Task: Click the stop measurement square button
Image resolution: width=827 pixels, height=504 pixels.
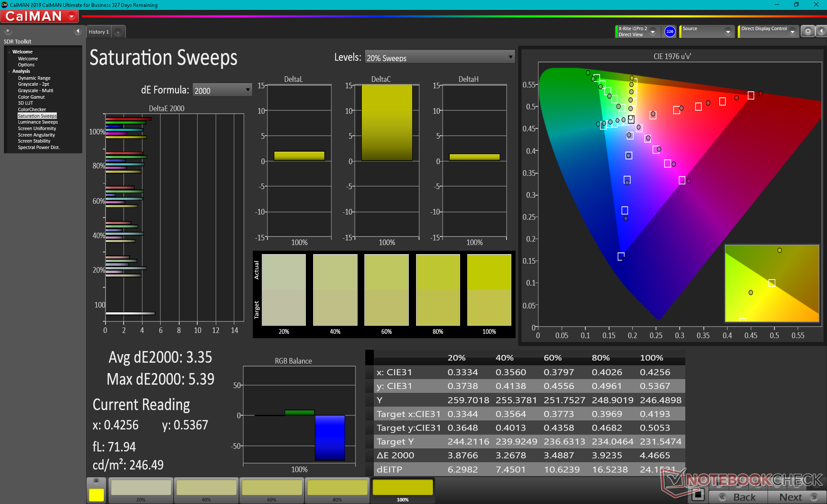Action: 698,495
